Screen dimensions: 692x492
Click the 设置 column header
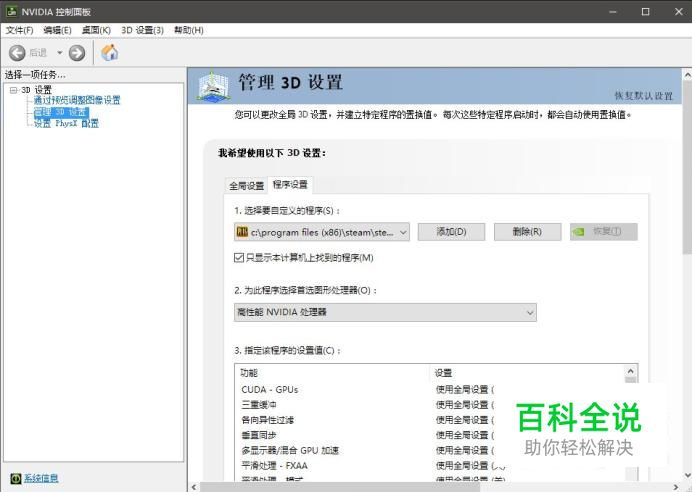(527, 373)
